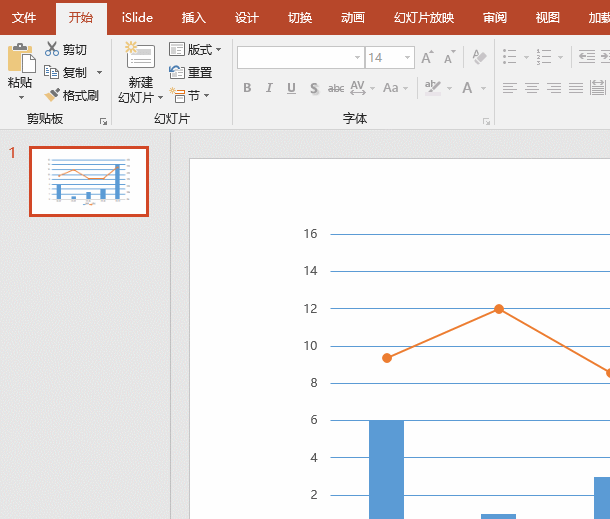Click the font name input box
The image size is (610, 519).
click(297, 58)
